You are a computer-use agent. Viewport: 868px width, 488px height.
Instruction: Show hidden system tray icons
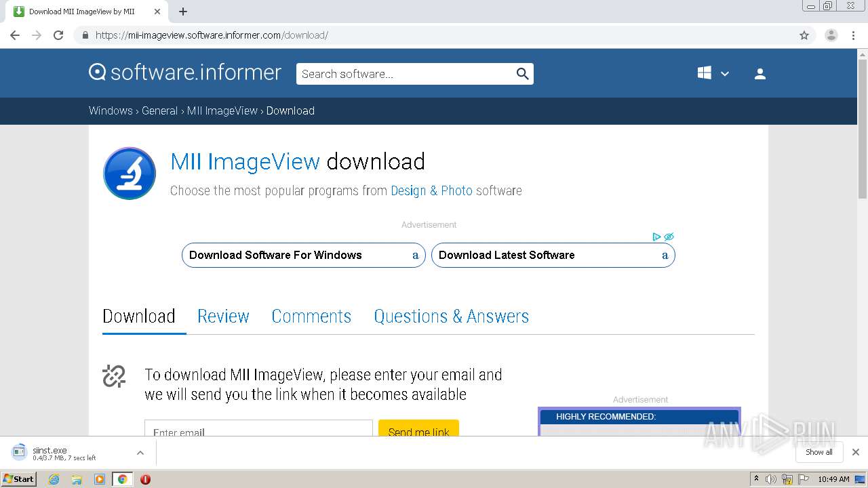pyautogui.click(x=756, y=479)
